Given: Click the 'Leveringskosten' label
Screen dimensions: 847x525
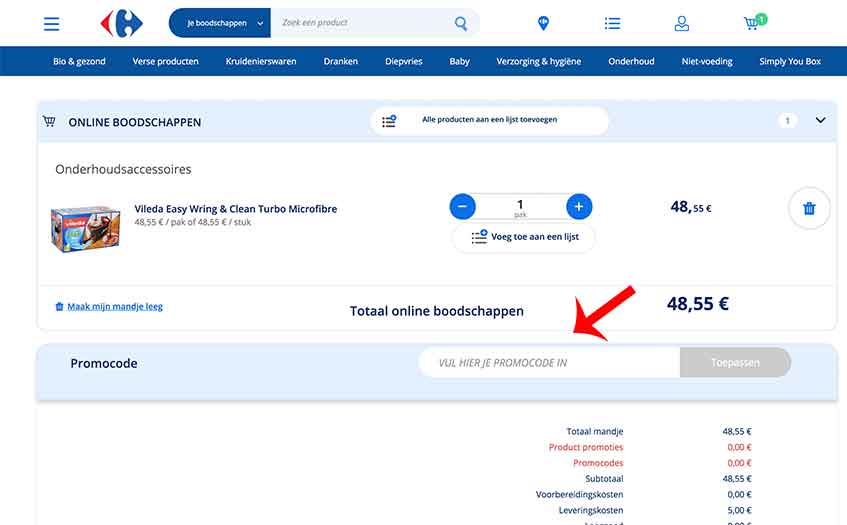Looking at the screenshot, I should pos(591,510).
